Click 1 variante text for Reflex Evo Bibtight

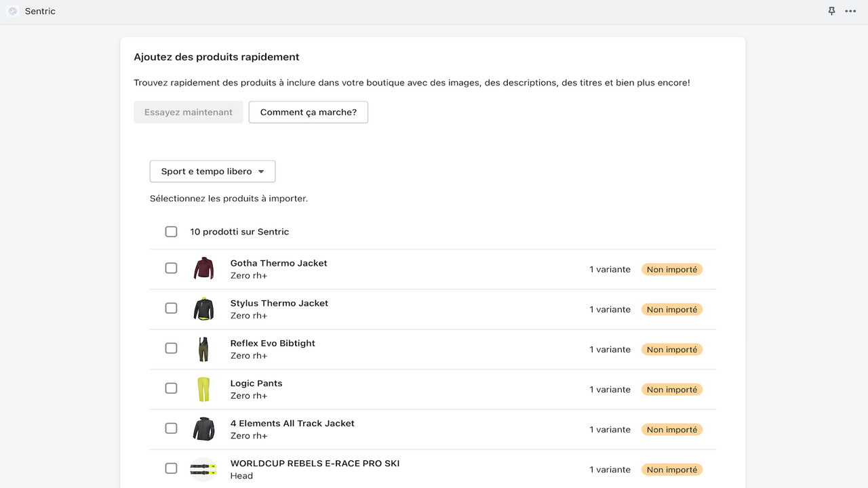coord(610,349)
